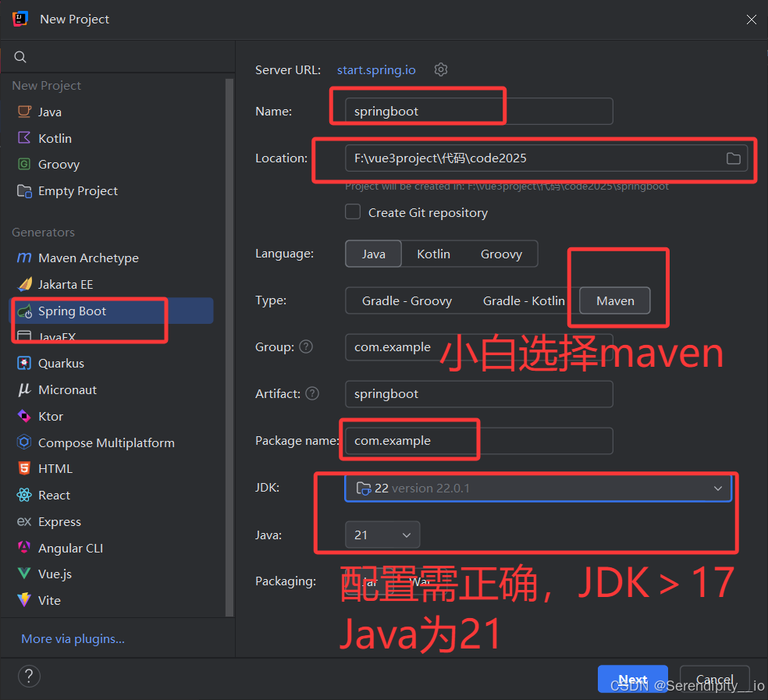Open the JDK version dropdown
Image resolution: width=768 pixels, height=700 pixels.
[x=538, y=488]
